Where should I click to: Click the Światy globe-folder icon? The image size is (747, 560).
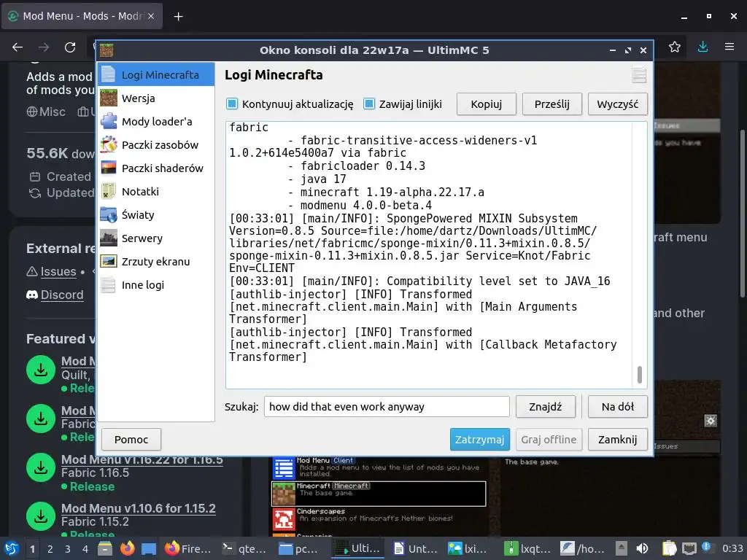coord(109,215)
